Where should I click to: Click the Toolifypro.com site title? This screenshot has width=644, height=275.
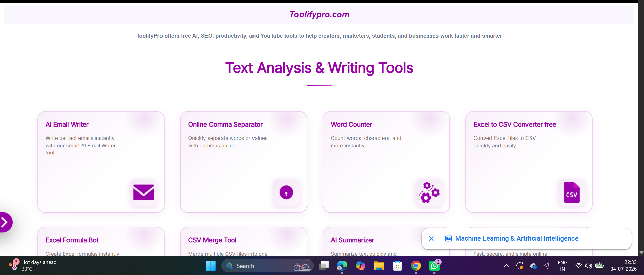(x=319, y=14)
